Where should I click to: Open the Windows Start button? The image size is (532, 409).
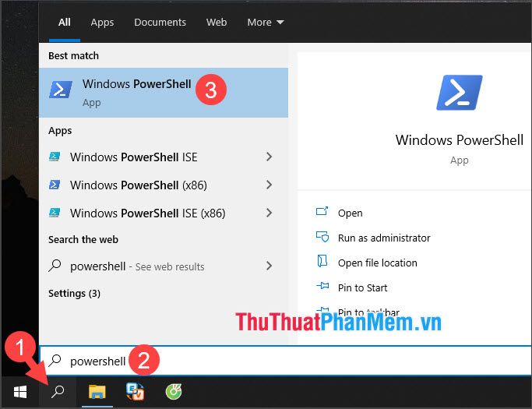pyautogui.click(x=20, y=392)
